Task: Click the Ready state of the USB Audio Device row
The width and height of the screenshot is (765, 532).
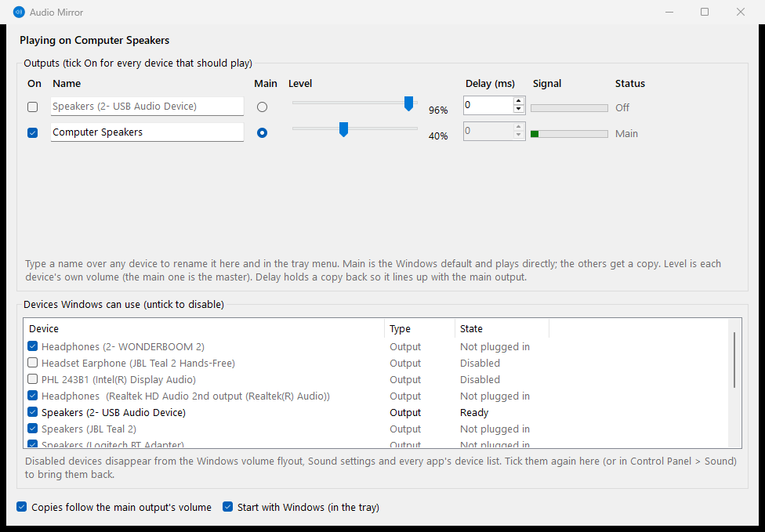Action: (474, 413)
